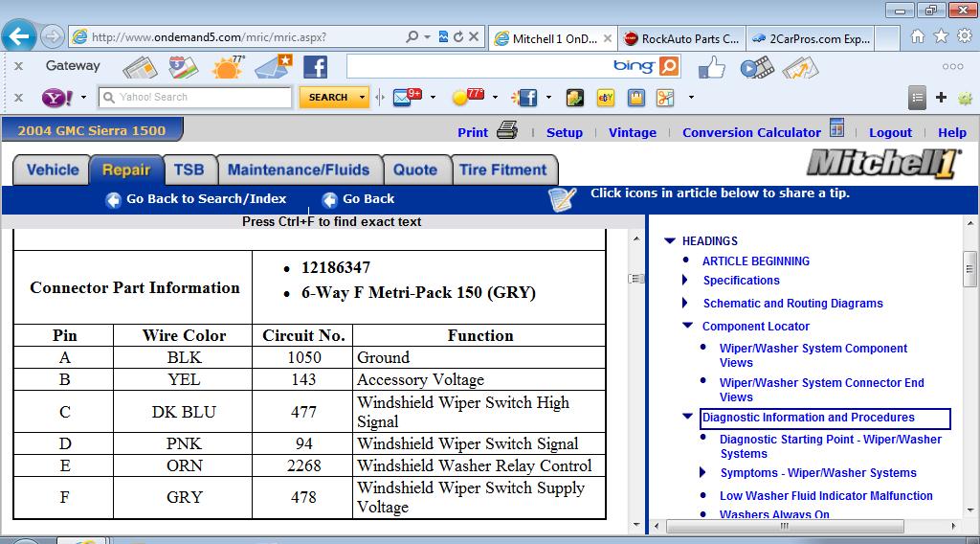Click the Conversion Calculator icon
980x544 pixels.
pos(836,128)
